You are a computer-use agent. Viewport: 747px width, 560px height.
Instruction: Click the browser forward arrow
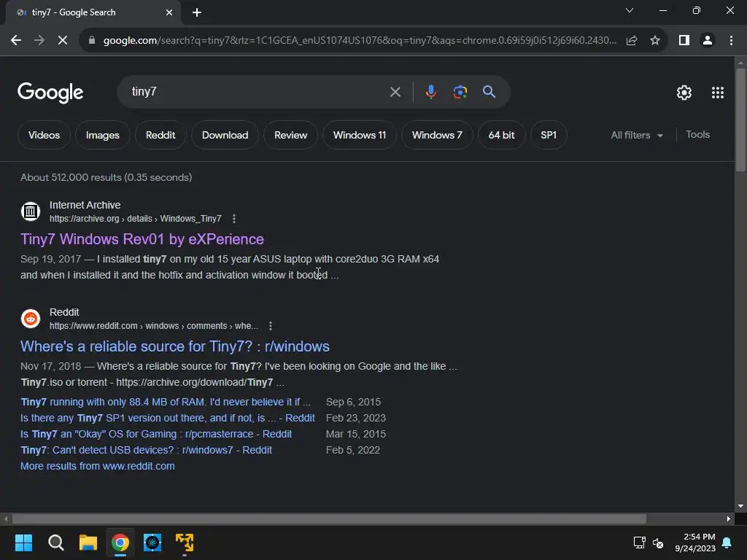click(39, 41)
